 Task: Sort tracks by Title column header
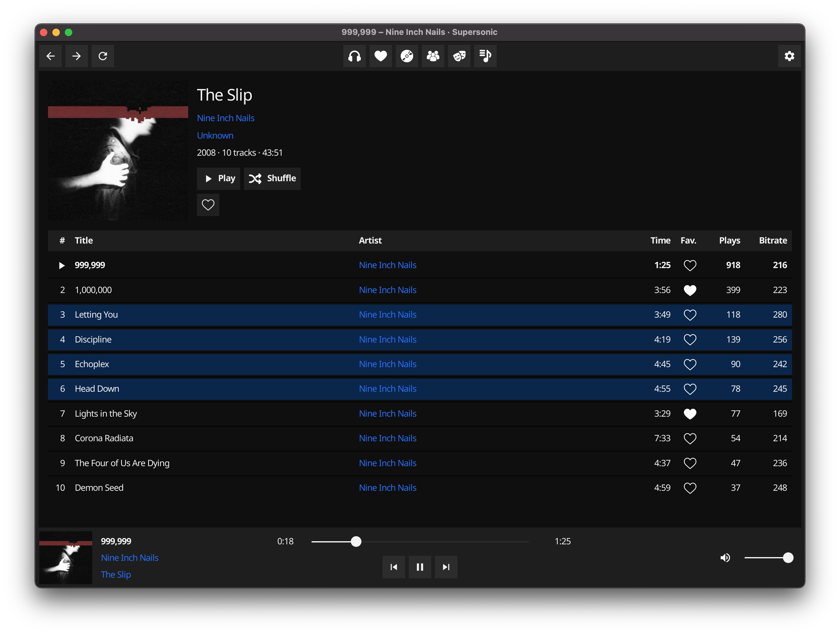[84, 241]
